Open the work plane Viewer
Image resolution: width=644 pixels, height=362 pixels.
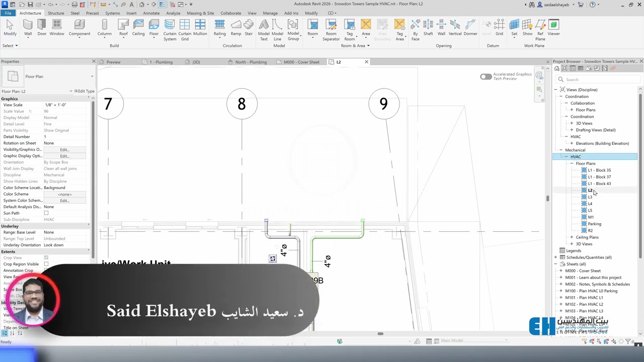tap(554, 28)
